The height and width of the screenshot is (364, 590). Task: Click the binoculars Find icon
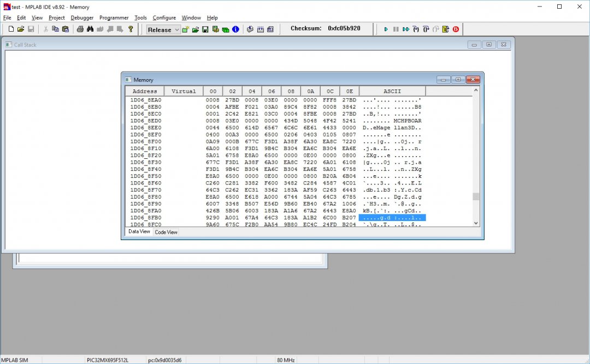pos(90,29)
